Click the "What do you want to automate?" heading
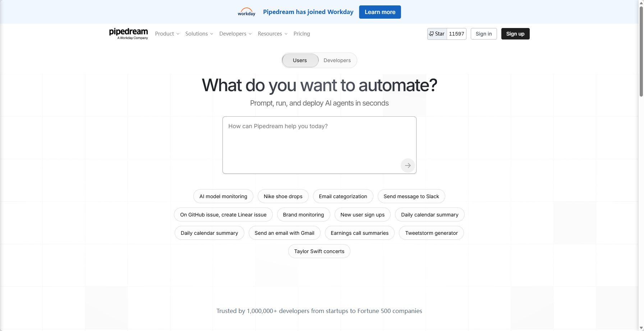The width and height of the screenshot is (644, 331). 319,85
